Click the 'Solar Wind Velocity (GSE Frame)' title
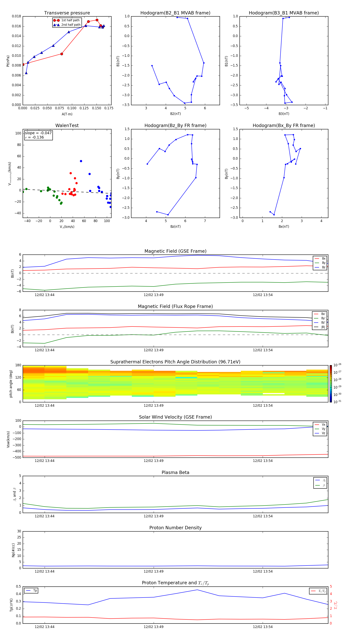 point(175,417)
